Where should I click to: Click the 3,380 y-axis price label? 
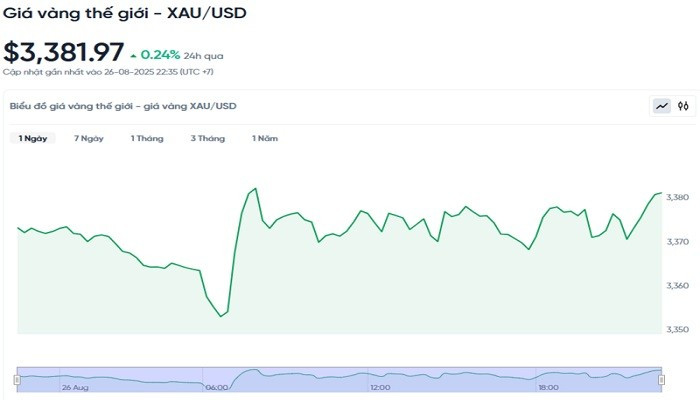(677, 198)
